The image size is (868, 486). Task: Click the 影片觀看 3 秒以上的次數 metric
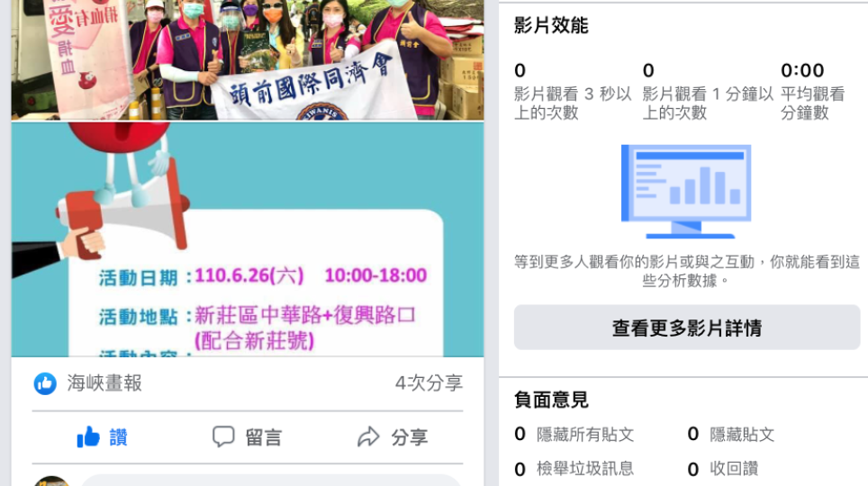coord(573,91)
